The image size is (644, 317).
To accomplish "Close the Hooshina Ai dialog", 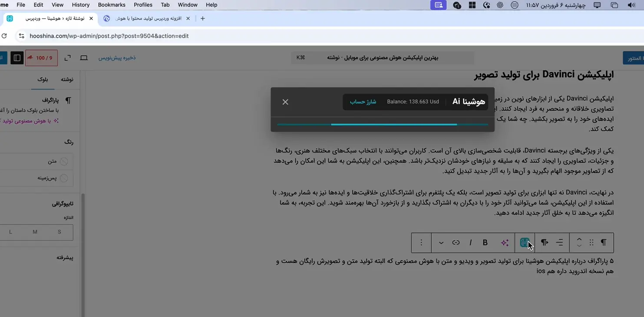I will click(285, 102).
